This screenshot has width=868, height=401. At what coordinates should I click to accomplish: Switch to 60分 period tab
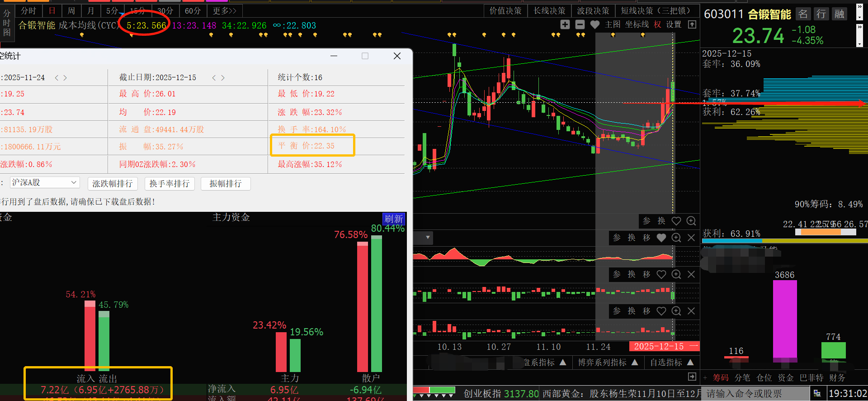[x=193, y=10]
